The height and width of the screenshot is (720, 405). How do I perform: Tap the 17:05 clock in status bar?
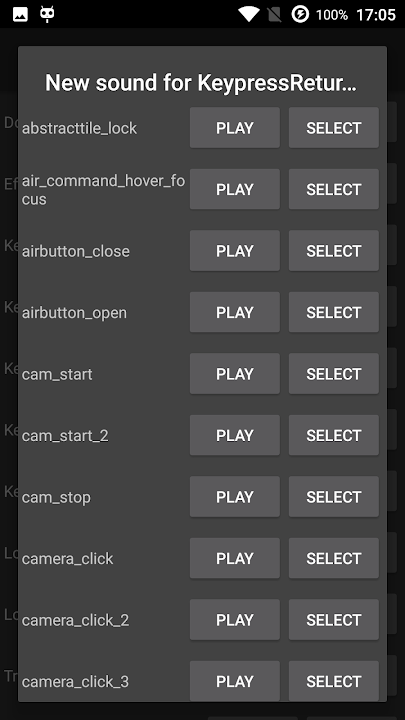click(376, 15)
